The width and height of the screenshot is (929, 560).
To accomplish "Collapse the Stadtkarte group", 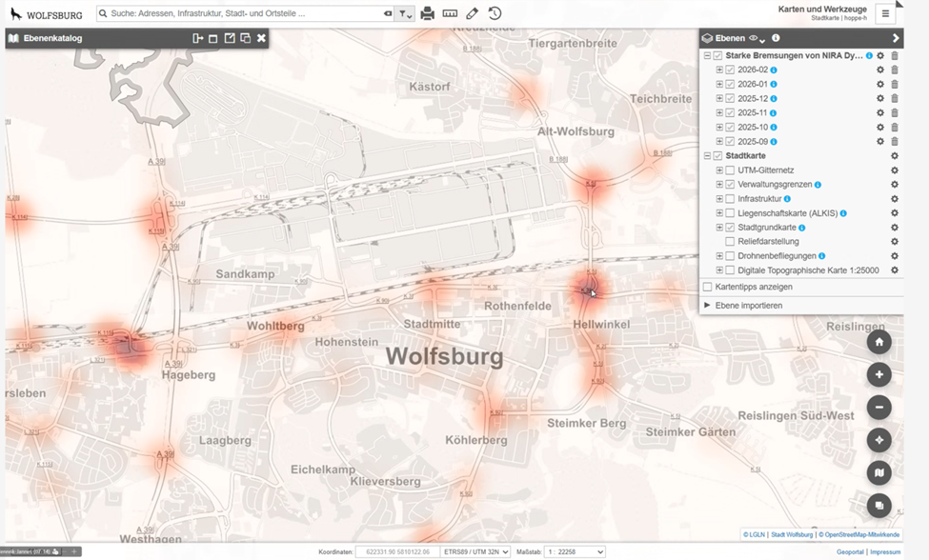I will 707,155.
